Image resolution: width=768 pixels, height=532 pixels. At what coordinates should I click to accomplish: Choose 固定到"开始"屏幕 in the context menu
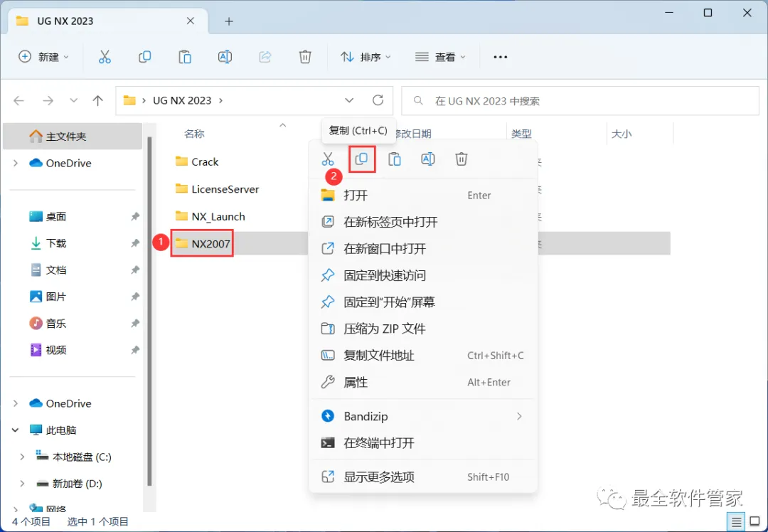423,302
